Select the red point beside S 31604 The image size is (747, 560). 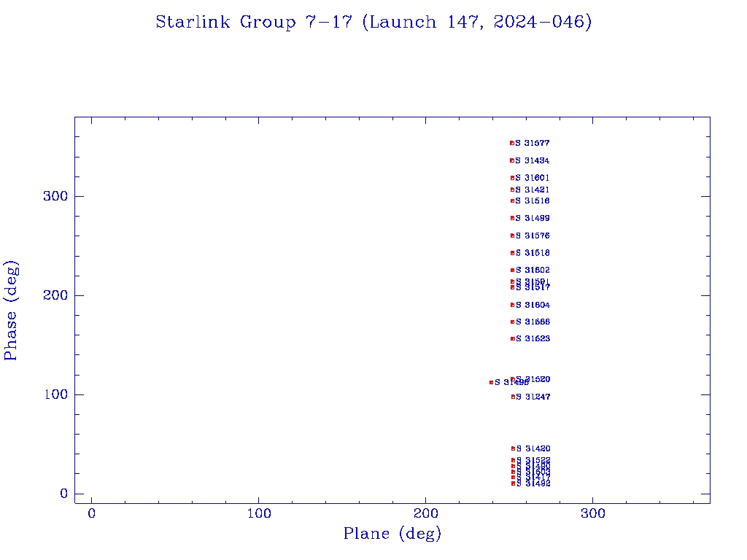[x=513, y=305]
